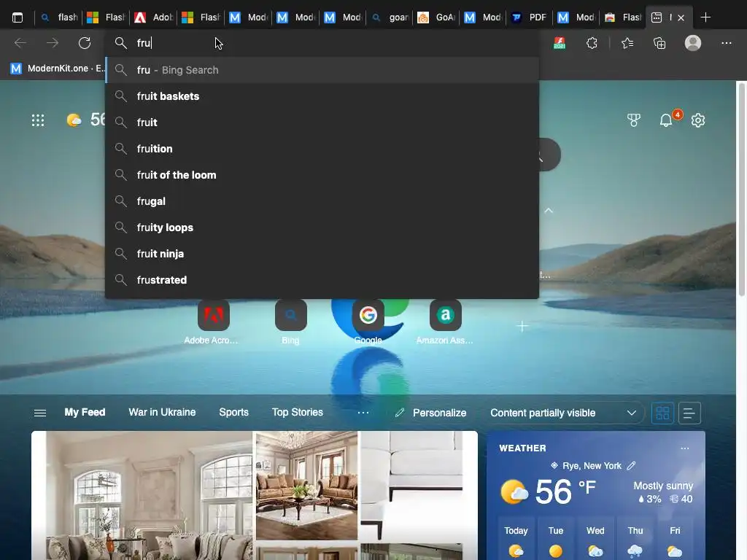The width and height of the screenshot is (747, 560).
Task: Open Content partially visible dropdown
Action: click(x=563, y=413)
